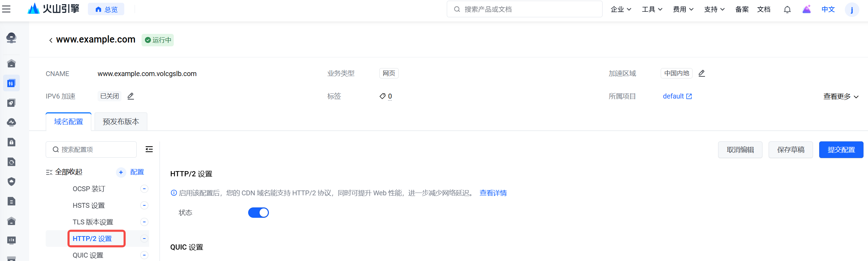The image size is (868, 261).
Task: Select the highlighted blue sliders sidebar icon
Action: click(11, 83)
